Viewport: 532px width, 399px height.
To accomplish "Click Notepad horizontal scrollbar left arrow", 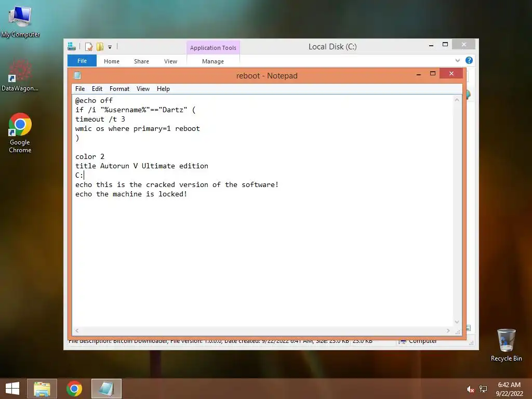I will coord(77,330).
